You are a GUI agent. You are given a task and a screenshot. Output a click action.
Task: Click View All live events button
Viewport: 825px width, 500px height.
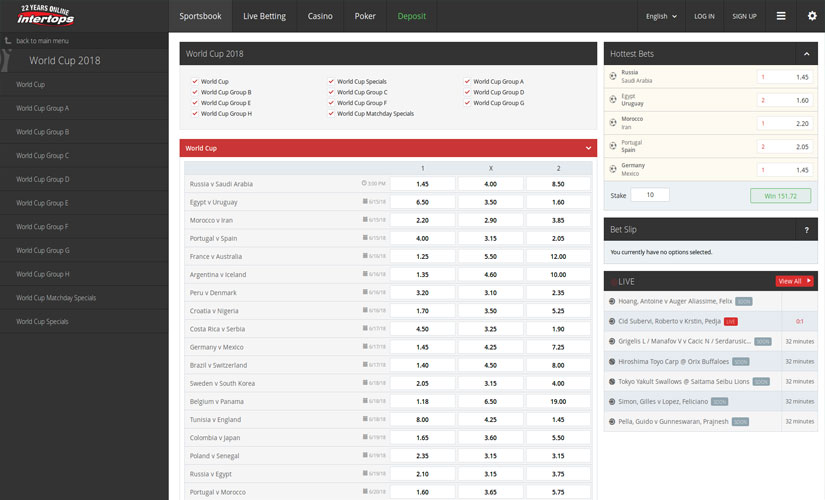tap(794, 281)
